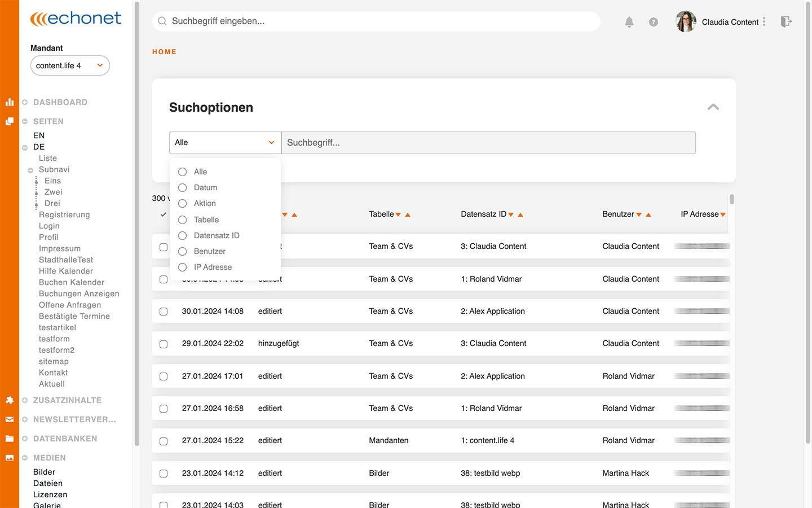Open Bilder under Medien
The height and width of the screenshot is (508, 812).
[x=44, y=472]
